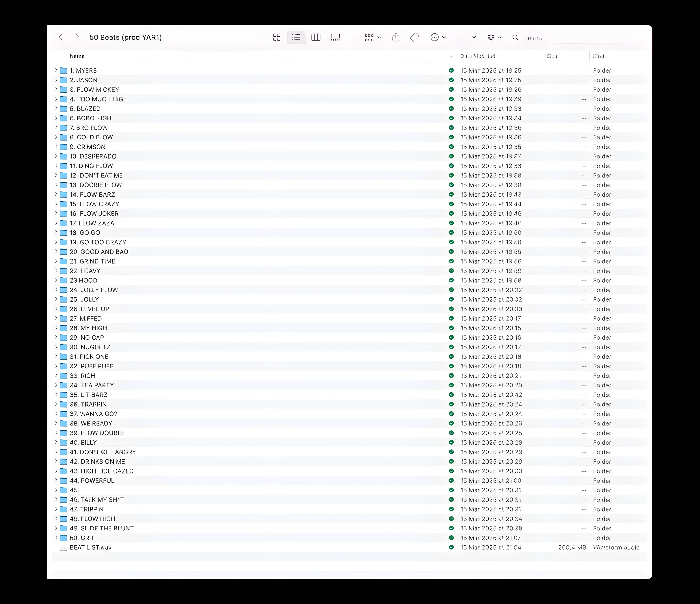The height and width of the screenshot is (604, 700).
Task: Go forward with right arrow
Action: pyautogui.click(x=77, y=37)
